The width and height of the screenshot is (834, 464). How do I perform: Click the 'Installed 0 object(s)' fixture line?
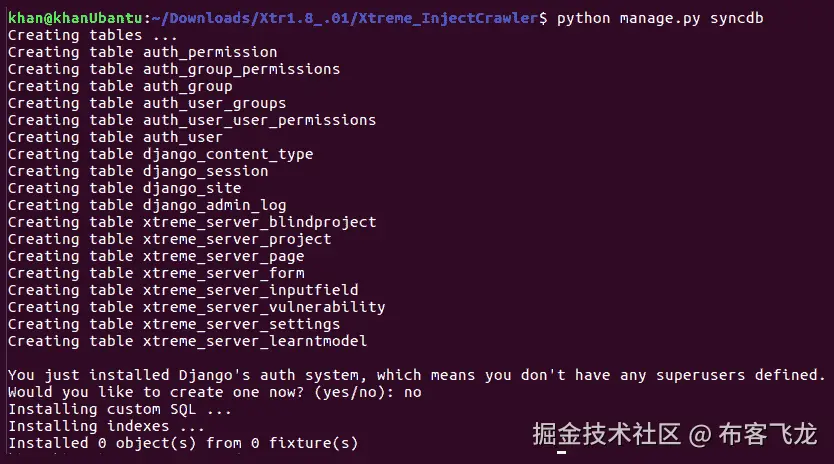click(182, 443)
